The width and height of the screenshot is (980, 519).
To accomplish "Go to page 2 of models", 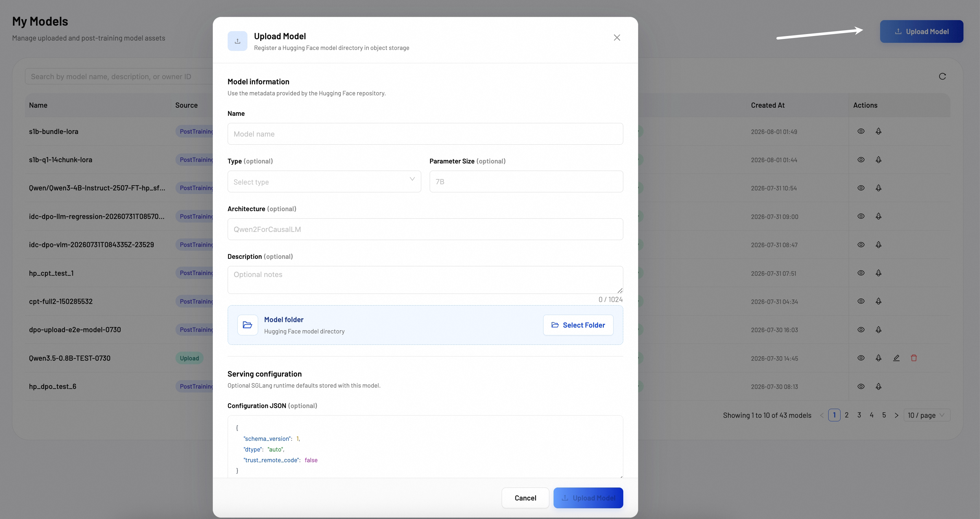I will click(x=846, y=415).
